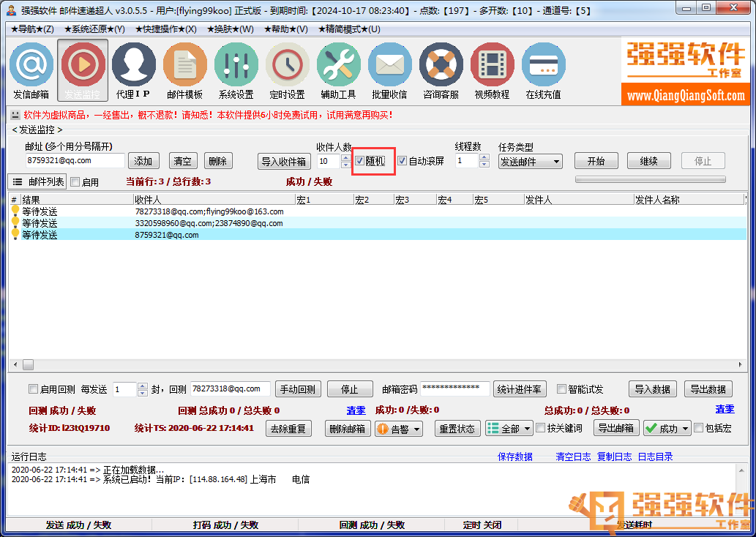The width and height of the screenshot is (756, 537).
Task: Click the 邮件列表 list icon button
Action: click(37, 181)
